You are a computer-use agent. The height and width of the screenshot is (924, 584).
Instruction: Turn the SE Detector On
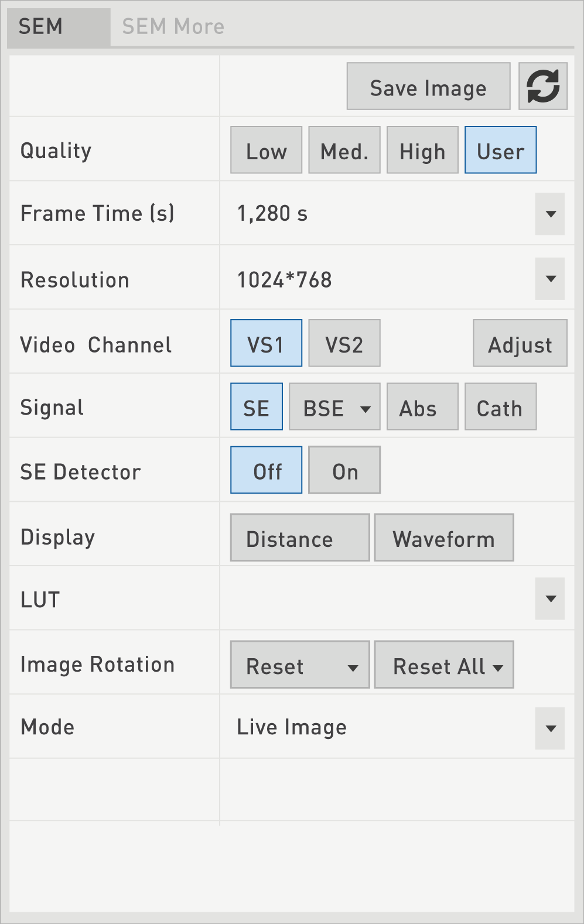click(x=344, y=471)
